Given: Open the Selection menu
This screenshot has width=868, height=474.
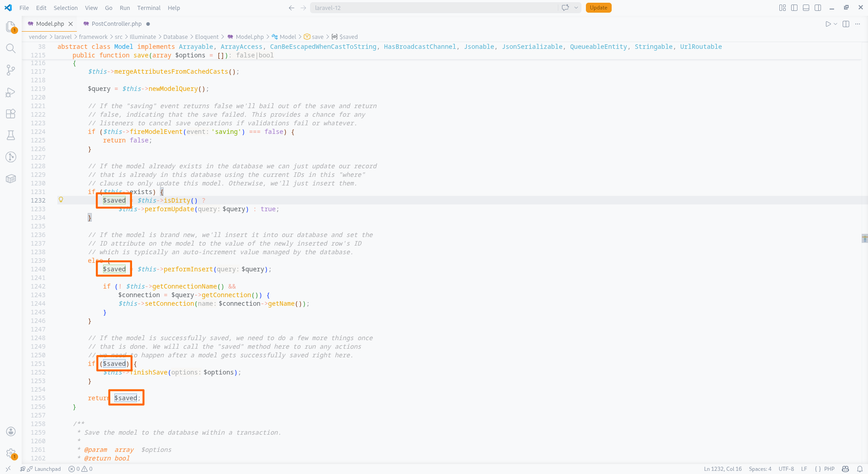Looking at the screenshot, I should click(x=66, y=8).
